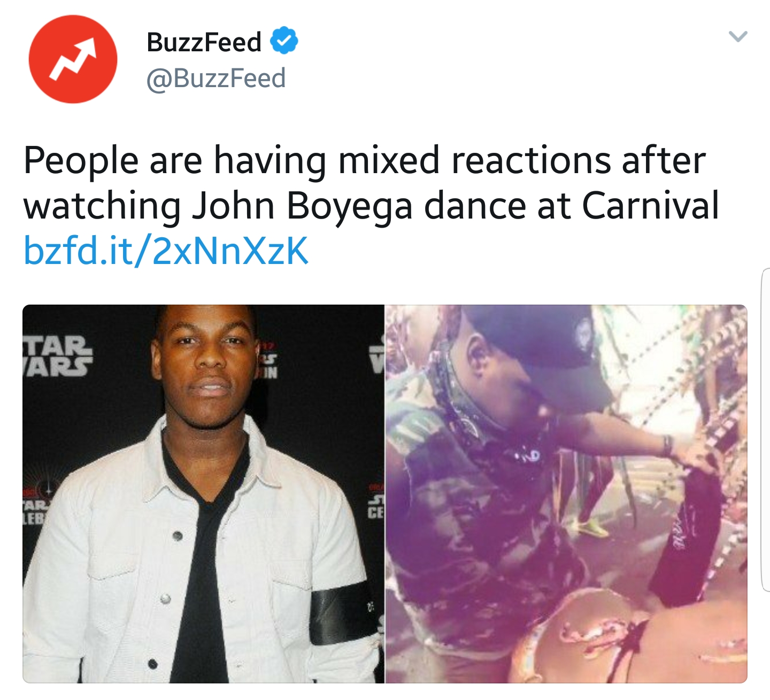Click the word Carnival in tweet

tap(650, 206)
